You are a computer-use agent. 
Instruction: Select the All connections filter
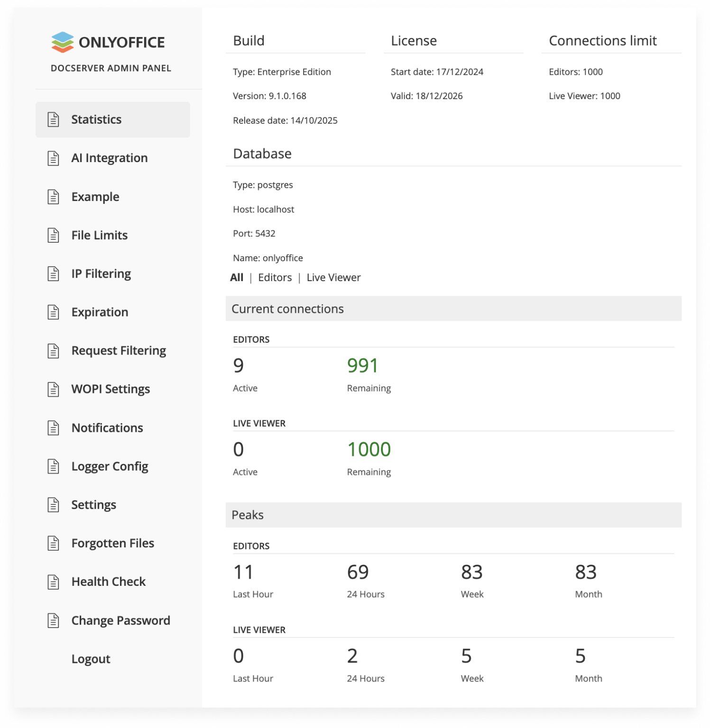[x=237, y=277]
